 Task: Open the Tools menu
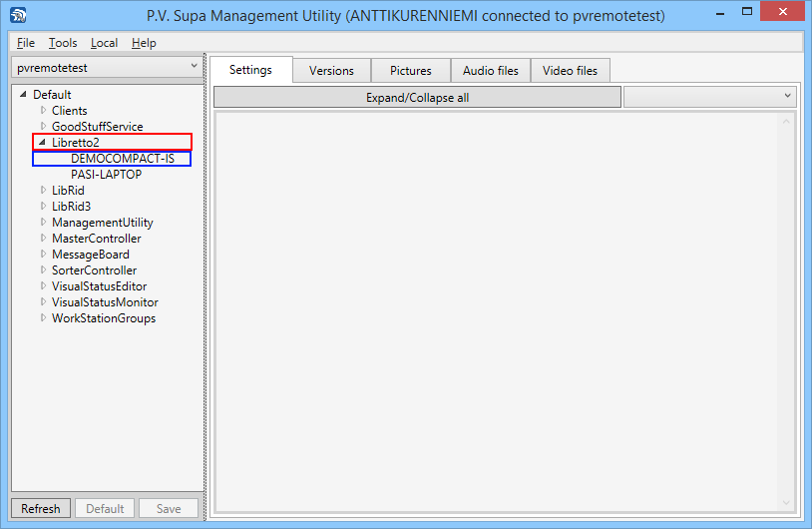tap(63, 43)
